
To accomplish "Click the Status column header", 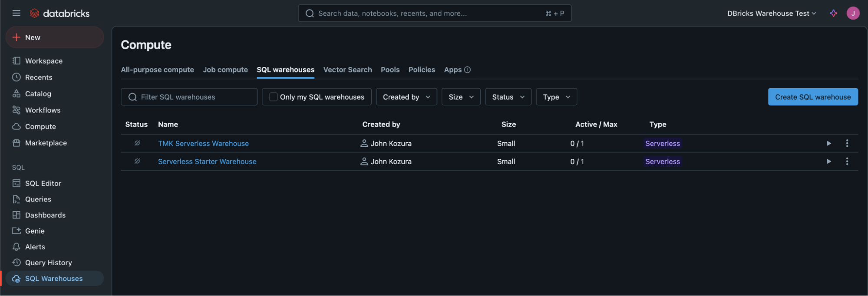I will pos(136,125).
